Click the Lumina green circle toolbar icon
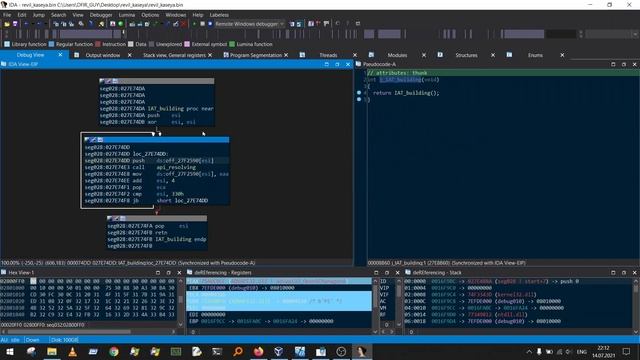 (x=120, y=24)
